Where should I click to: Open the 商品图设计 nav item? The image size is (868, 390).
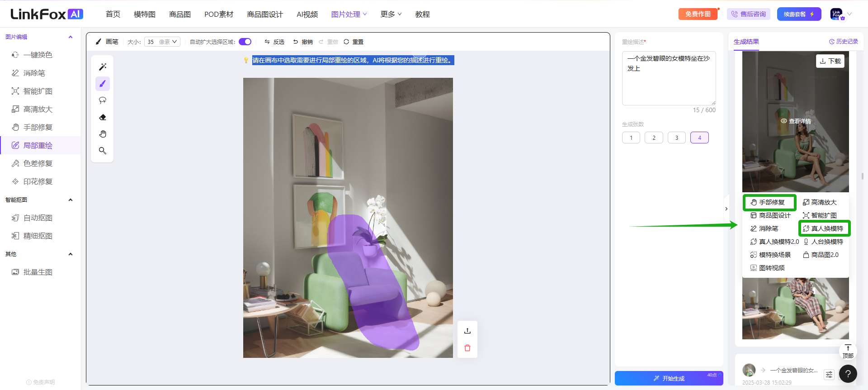point(265,14)
